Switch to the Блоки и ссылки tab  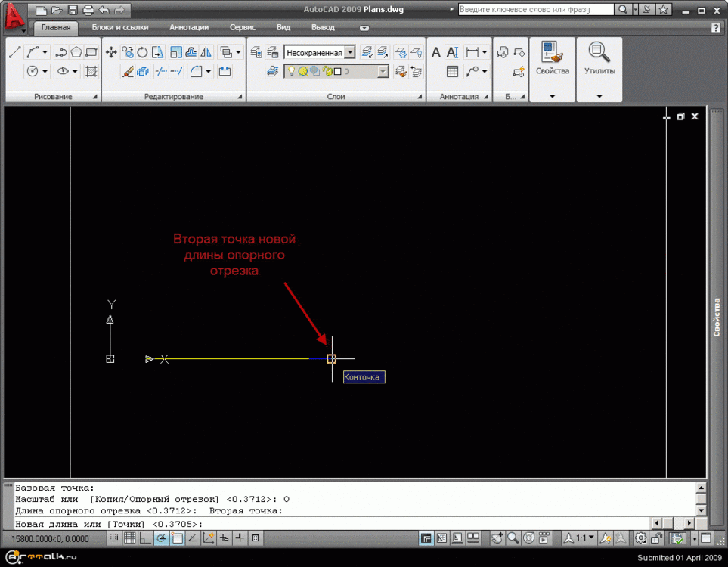pyautogui.click(x=120, y=27)
